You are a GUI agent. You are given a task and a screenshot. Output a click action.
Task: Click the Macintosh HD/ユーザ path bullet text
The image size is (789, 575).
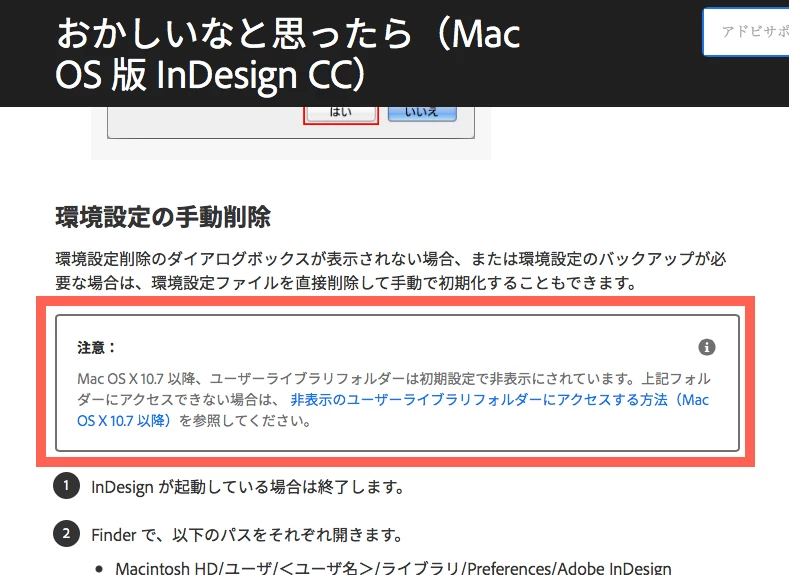click(x=393, y=568)
